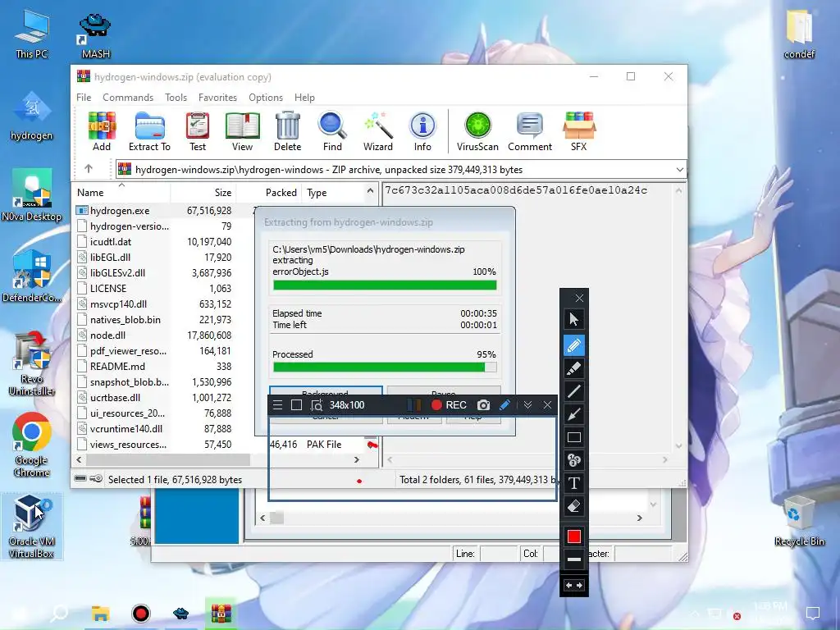Click the WinRAR taskbar icon
Screen dimensions: 840x630
coord(221,614)
